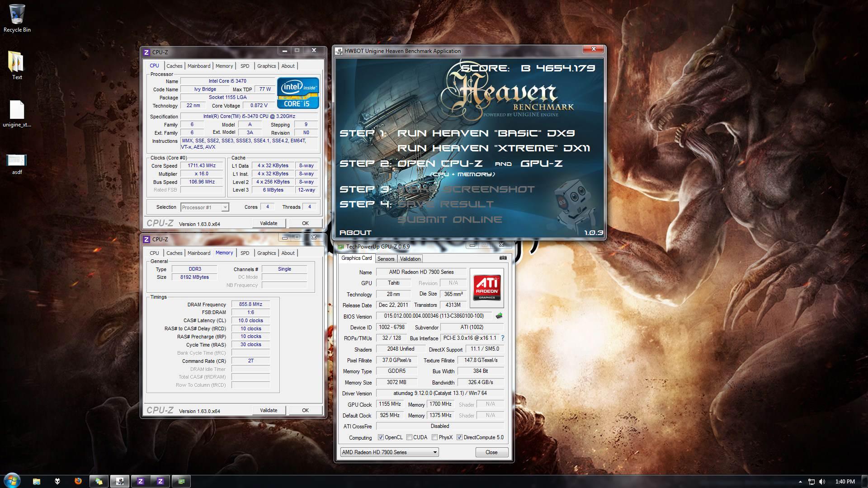
Task: Click the Bus Interface question mark icon
Action: click(x=502, y=338)
